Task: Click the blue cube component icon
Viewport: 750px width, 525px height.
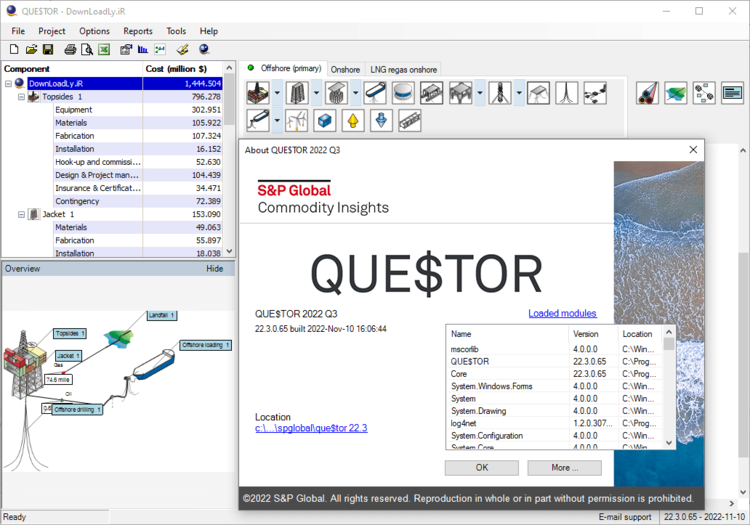Action: tap(324, 121)
